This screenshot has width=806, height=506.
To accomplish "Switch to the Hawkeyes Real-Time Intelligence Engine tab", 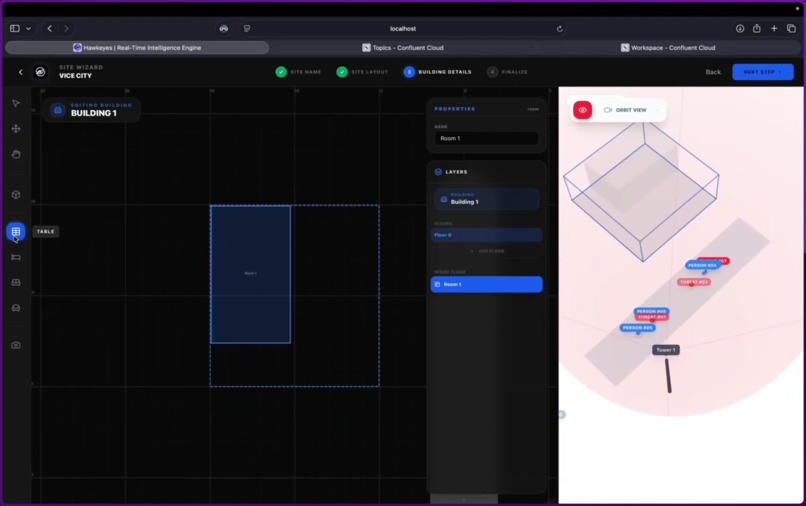I will (x=137, y=48).
